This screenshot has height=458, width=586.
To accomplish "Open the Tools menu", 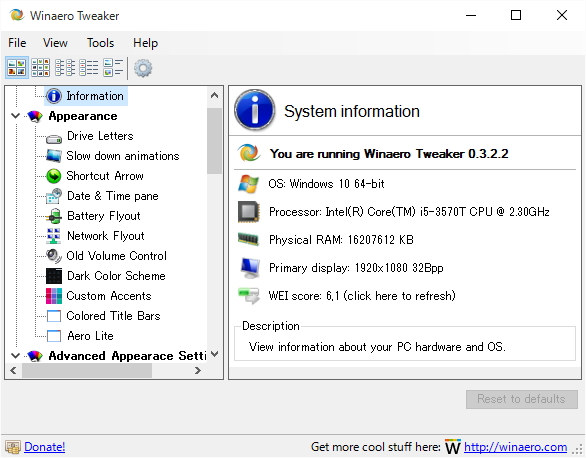I will pos(101,43).
